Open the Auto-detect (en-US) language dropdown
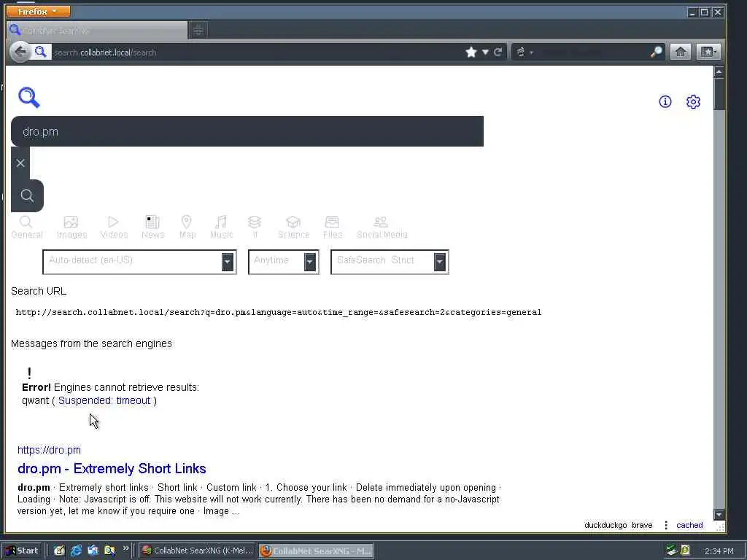 [139, 262]
